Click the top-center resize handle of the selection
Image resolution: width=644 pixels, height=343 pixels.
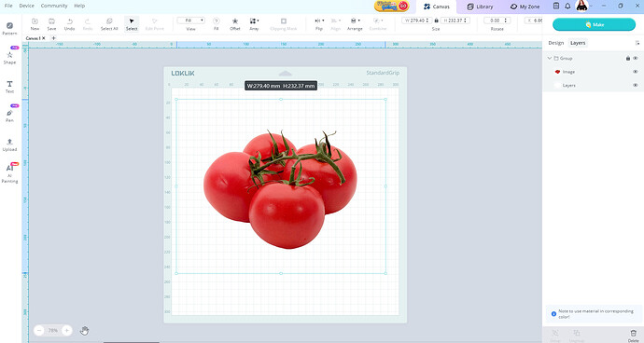pyautogui.click(x=281, y=99)
